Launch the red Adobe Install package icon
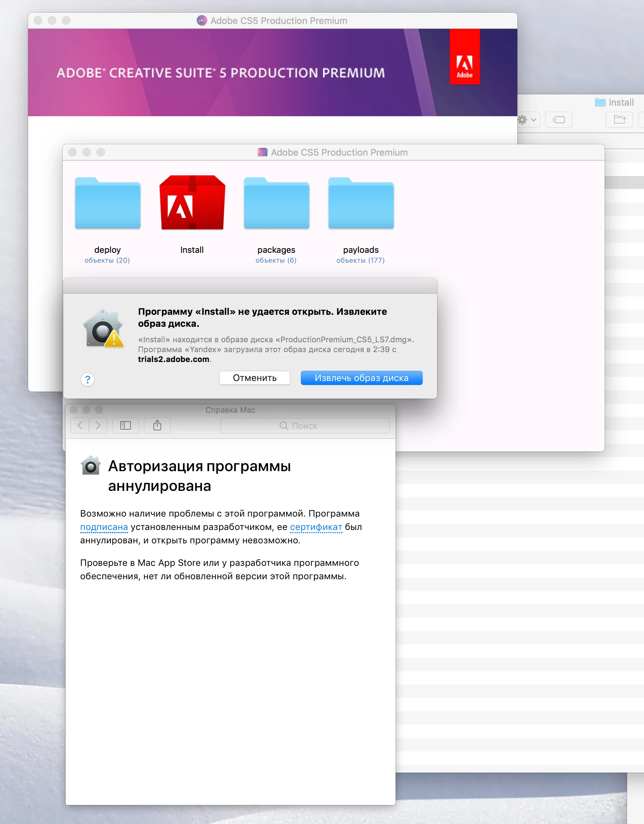 tap(192, 202)
